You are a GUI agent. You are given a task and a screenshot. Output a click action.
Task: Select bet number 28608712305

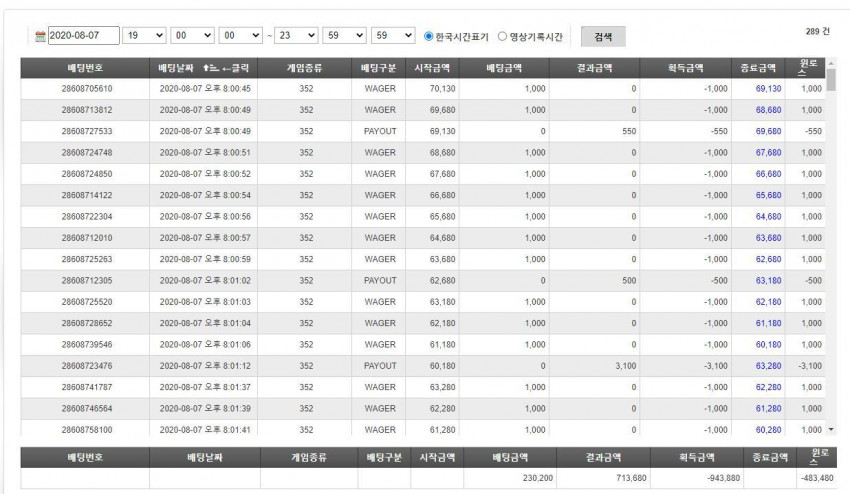point(87,280)
